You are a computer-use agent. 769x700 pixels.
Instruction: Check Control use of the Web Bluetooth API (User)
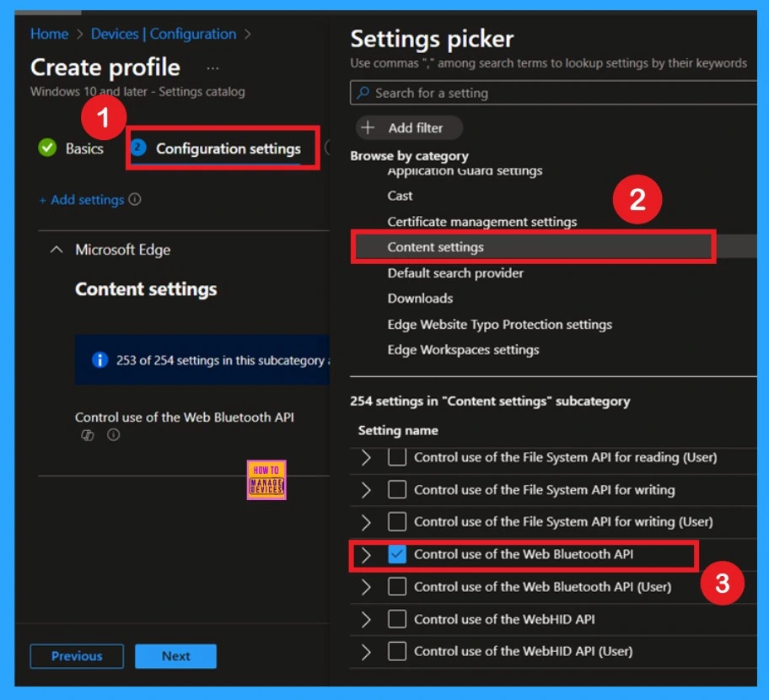397,587
